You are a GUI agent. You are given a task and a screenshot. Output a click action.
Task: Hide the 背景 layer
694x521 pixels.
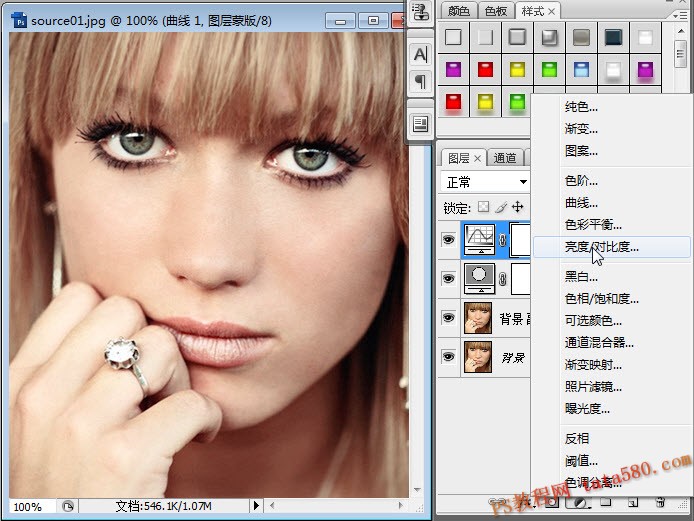[448, 356]
